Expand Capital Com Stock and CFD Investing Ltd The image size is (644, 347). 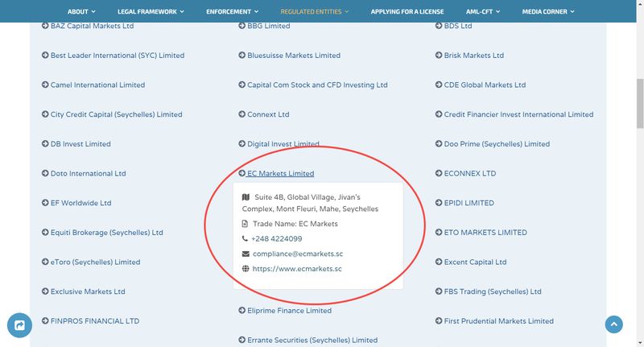(317, 85)
